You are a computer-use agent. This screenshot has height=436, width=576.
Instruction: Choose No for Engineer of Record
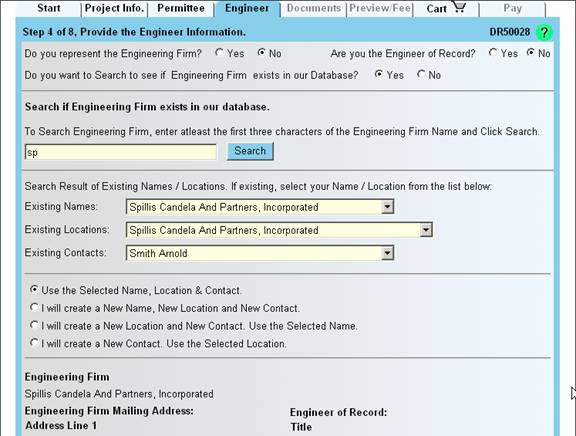[x=530, y=53]
